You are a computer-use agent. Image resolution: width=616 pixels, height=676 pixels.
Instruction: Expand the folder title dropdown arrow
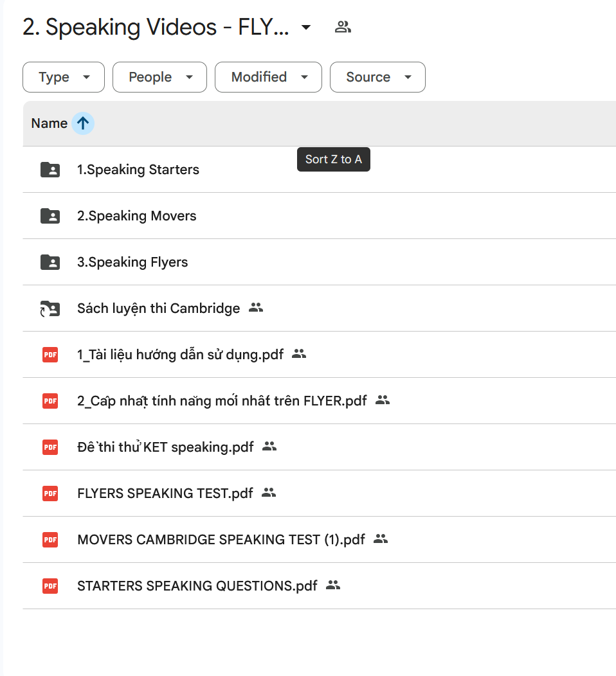click(x=306, y=27)
